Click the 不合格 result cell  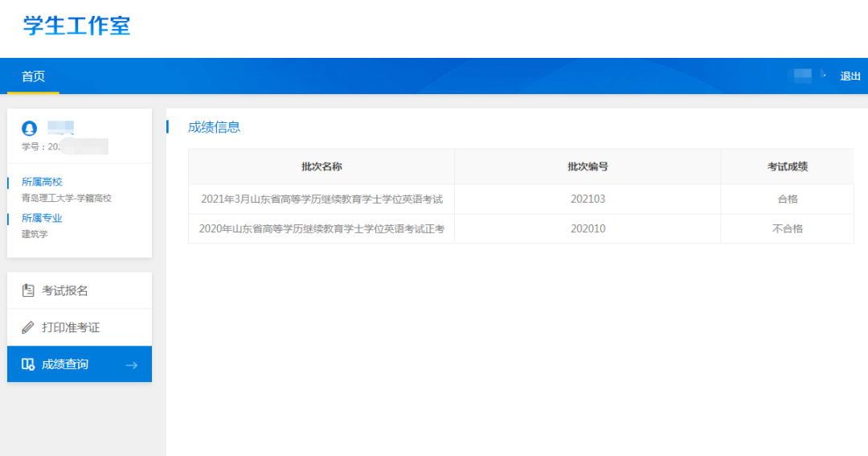pos(787,229)
